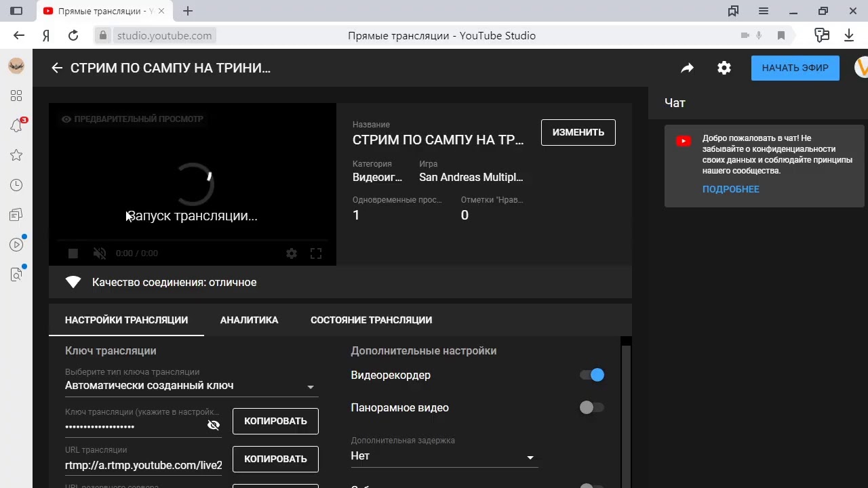Click the browser address bar studio.youtube.com
868x488 pixels.
pos(164,35)
